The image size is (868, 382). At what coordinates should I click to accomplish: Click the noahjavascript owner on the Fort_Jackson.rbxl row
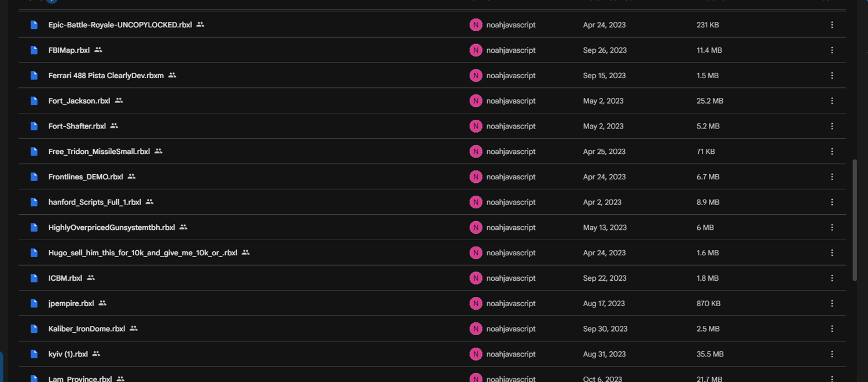[x=511, y=101]
